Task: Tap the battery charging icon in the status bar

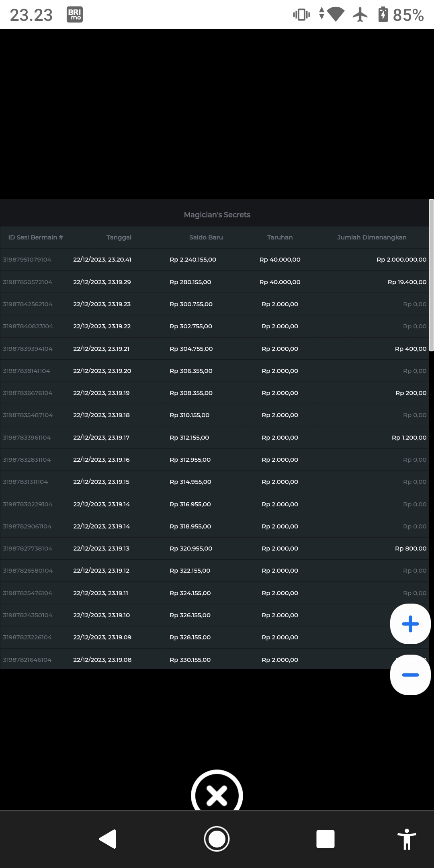Action: (x=383, y=14)
